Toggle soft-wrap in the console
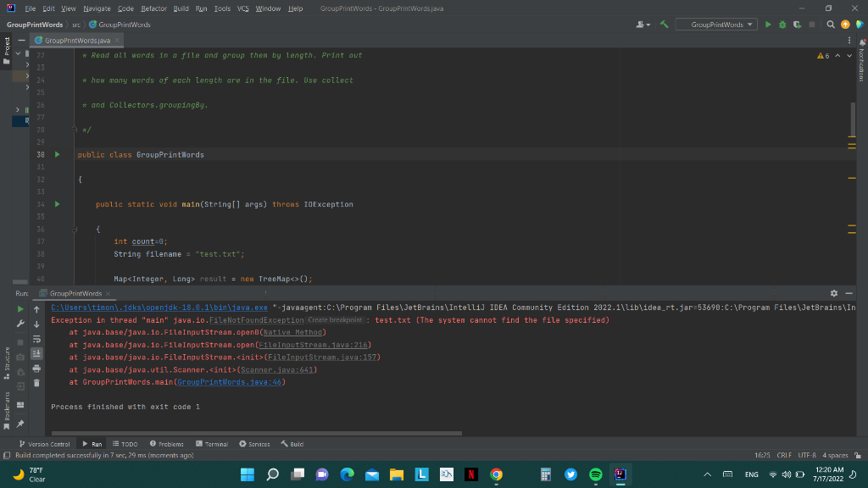868x488 pixels. tap(38, 341)
